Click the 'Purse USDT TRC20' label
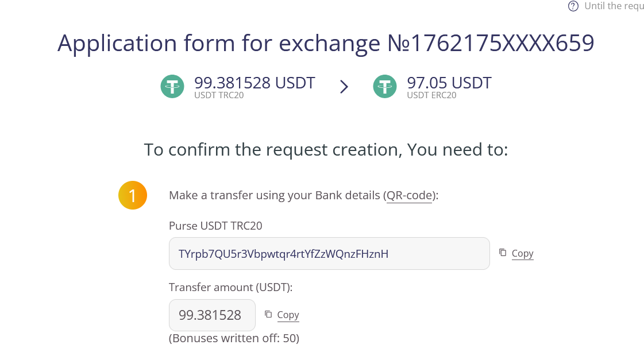 point(215,226)
